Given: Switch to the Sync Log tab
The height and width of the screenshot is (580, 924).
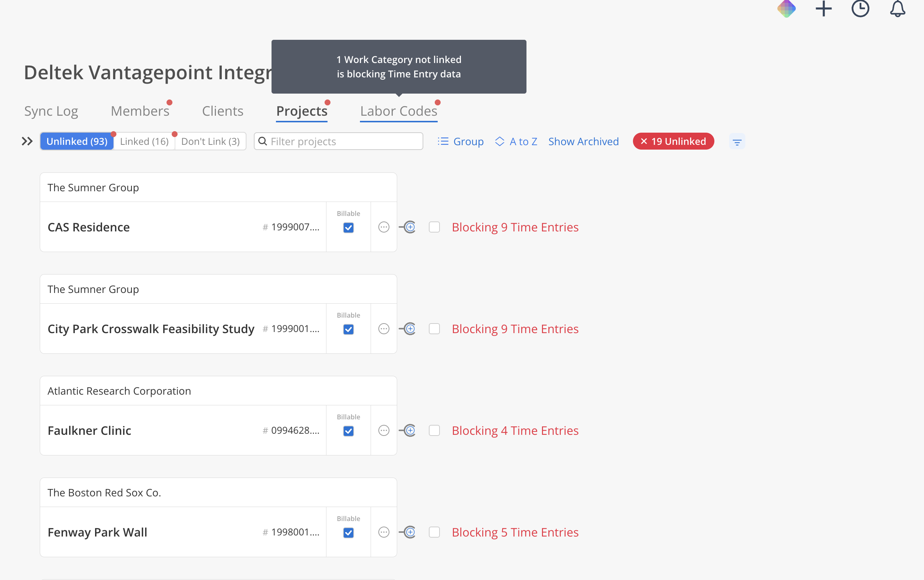Looking at the screenshot, I should click(51, 111).
